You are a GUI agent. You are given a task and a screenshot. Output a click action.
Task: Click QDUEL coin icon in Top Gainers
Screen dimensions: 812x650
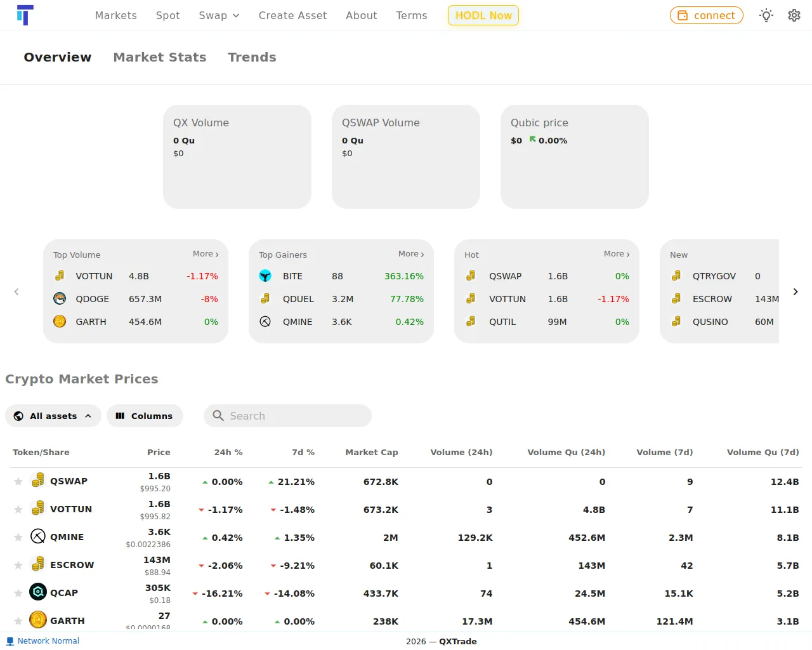pos(265,299)
